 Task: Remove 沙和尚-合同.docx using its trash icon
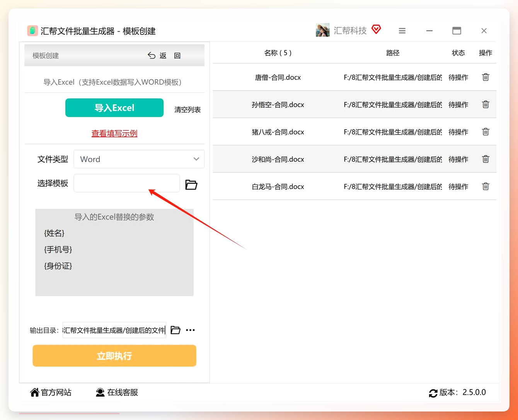[486, 159]
